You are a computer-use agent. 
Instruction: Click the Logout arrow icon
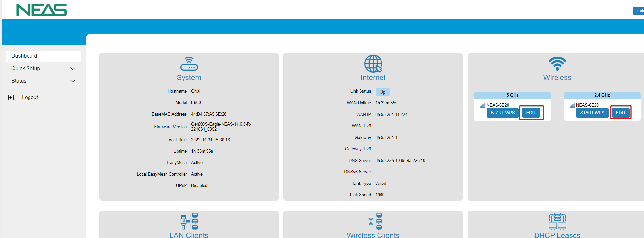coord(11,97)
